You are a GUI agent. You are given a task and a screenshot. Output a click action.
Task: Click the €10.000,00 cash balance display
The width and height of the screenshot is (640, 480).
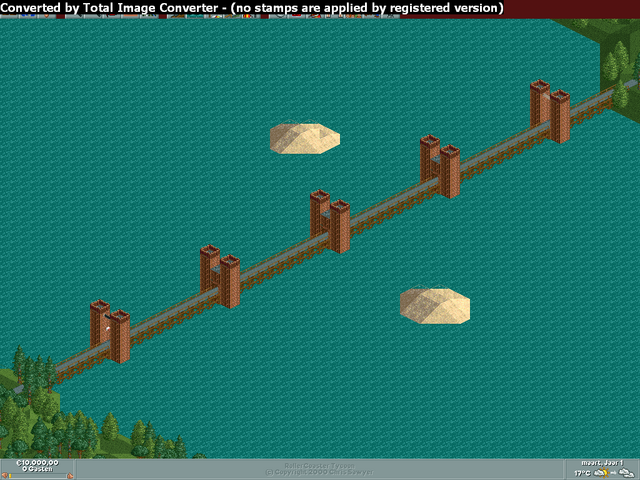click(37, 463)
